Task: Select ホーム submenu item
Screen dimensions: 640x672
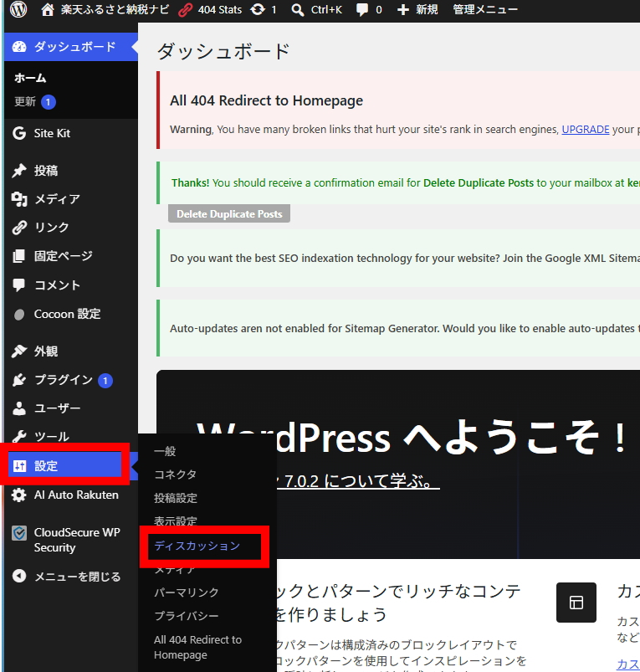Action: click(x=30, y=78)
